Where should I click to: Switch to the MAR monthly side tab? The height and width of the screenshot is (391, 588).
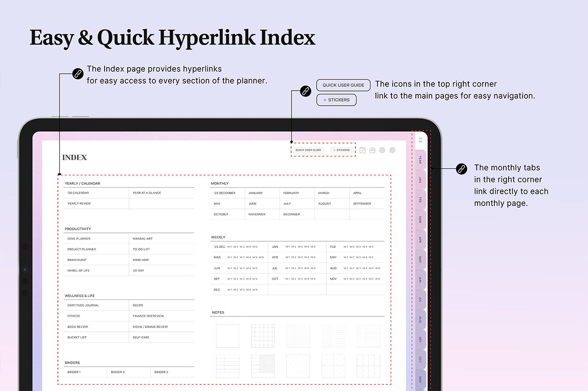420,220
